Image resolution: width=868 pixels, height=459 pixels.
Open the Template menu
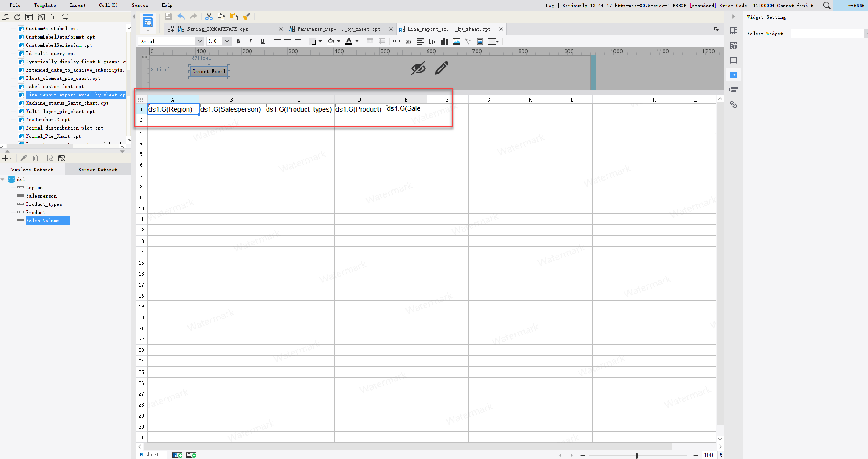point(45,5)
